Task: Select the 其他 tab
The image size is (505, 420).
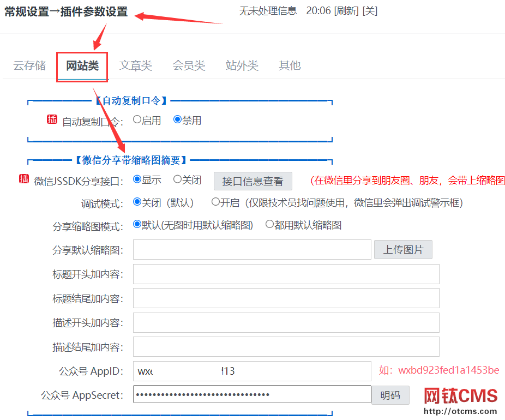Action: [290, 65]
